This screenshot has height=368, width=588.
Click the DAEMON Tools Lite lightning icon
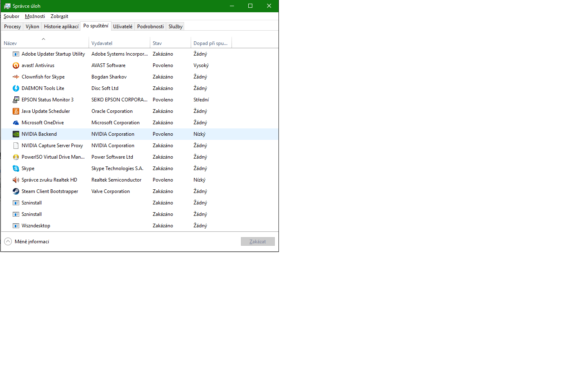click(16, 88)
